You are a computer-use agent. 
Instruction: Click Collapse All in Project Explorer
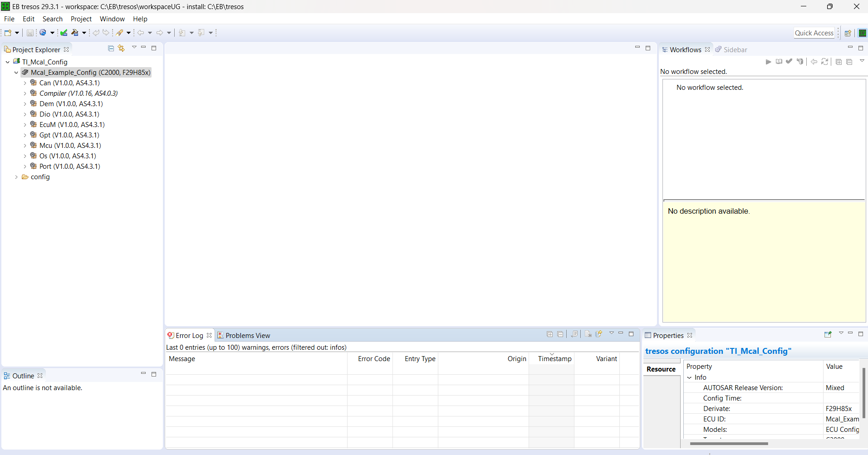[111, 48]
